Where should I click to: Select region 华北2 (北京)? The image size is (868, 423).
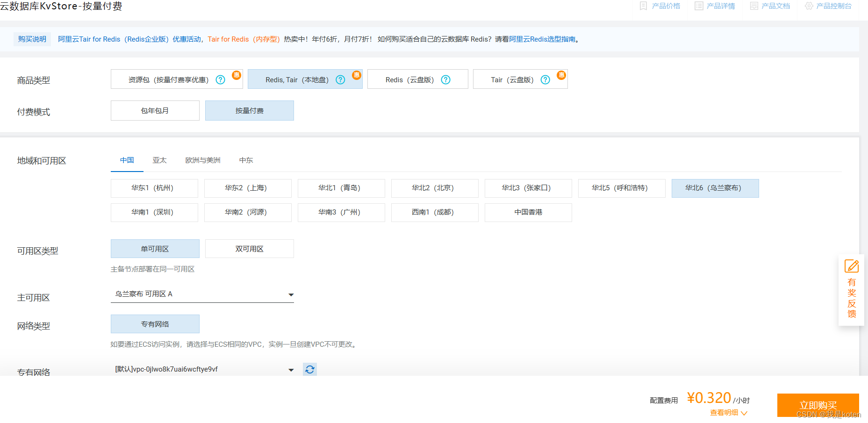(435, 188)
